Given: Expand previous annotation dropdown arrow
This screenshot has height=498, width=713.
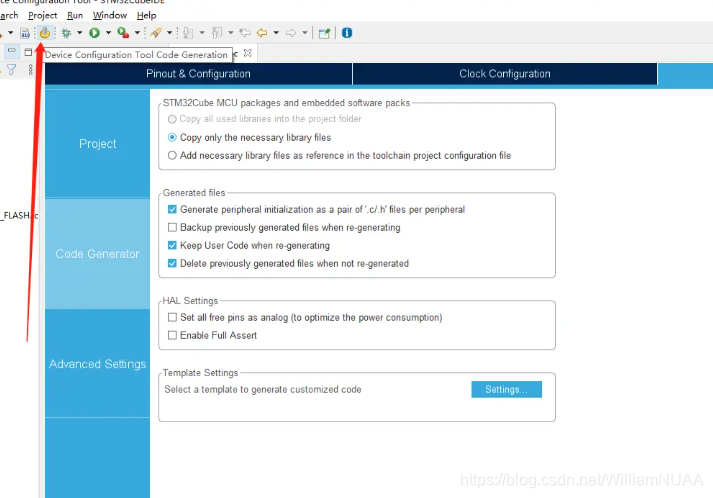Looking at the screenshot, I should (x=231, y=33).
